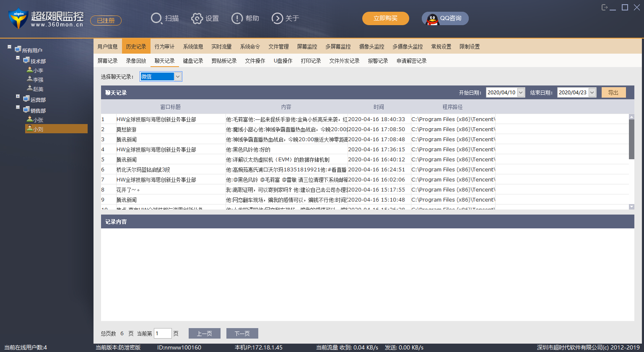This screenshot has width=644, height=352.
Task: Open the chat type dropdown showing 微信
Action: [178, 76]
